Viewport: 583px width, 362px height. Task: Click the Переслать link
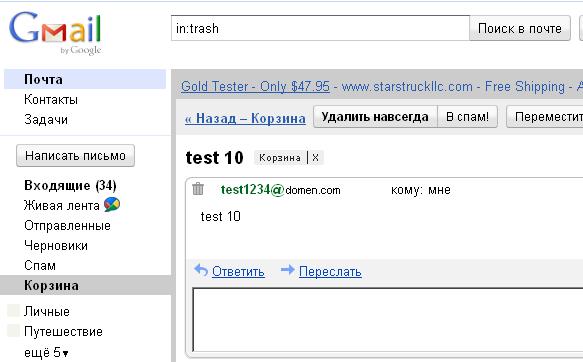pyautogui.click(x=330, y=272)
